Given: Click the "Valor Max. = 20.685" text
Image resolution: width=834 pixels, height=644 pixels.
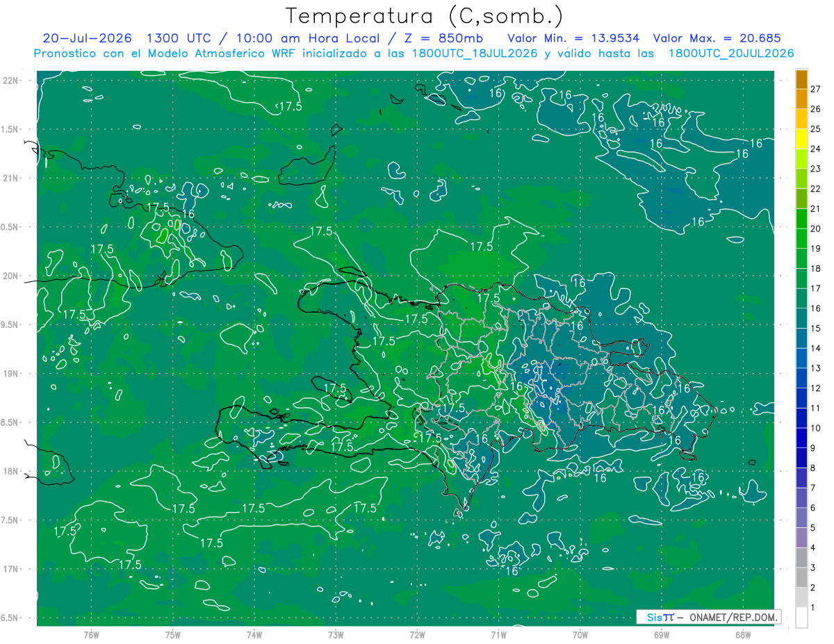Looking at the screenshot, I should point(717,38).
